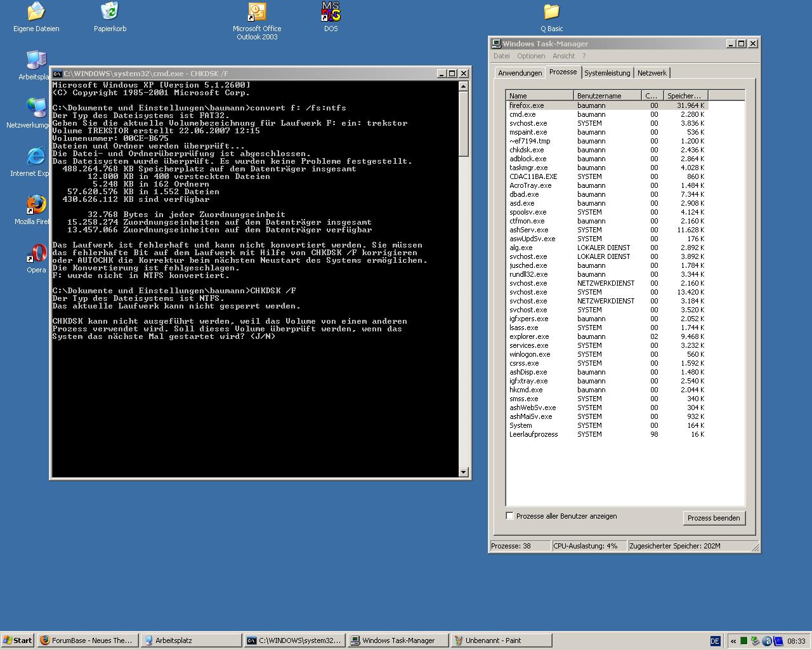Image resolution: width=812 pixels, height=650 pixels.
Task: Launch Microsoft Office Outlook 2003 shortcut
Action: [257, 21]
